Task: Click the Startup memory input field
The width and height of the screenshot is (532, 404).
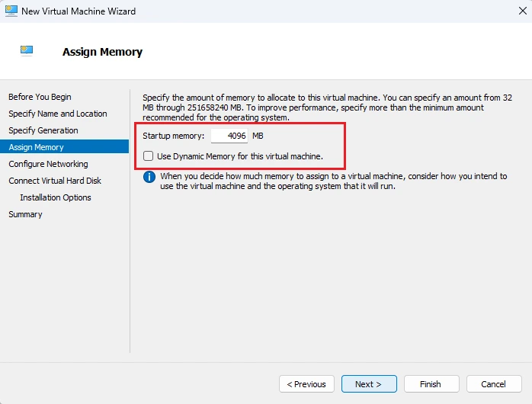Action: [229, 136]
